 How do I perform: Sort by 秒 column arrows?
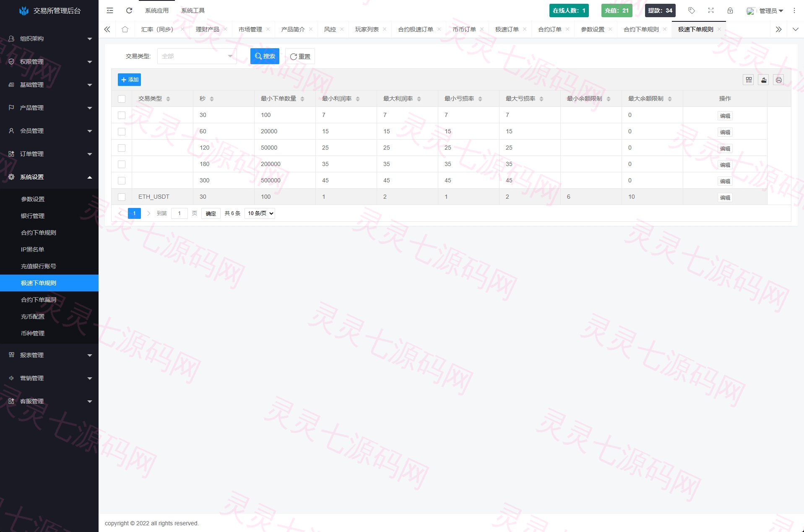(x=212, y=99)
